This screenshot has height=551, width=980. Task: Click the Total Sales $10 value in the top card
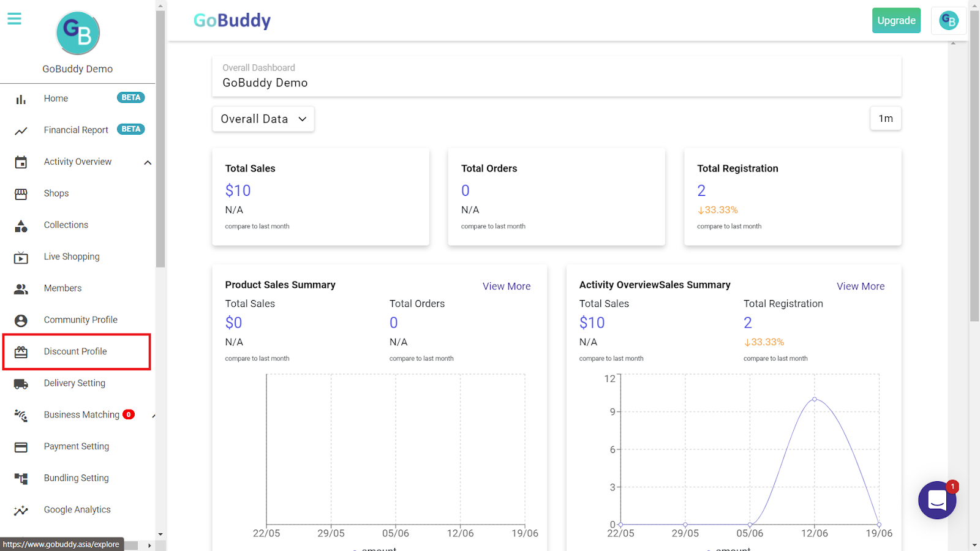[x=238, y=190]
